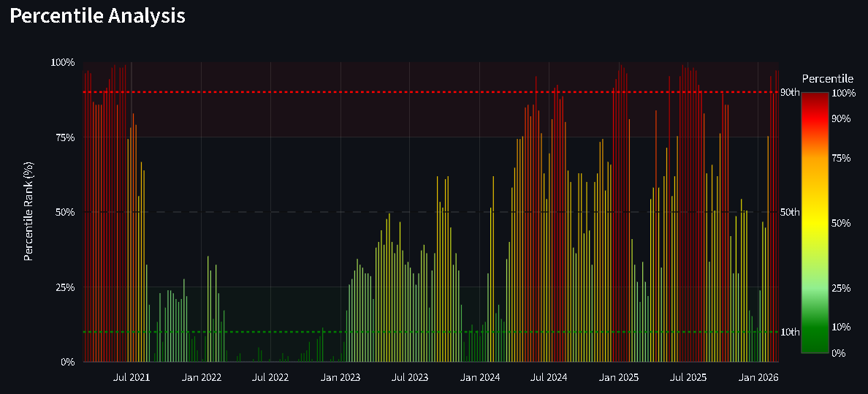The width and height of the screenshot is (868, 394).
Task: Click the 10th threshold label
Action: 790,332
